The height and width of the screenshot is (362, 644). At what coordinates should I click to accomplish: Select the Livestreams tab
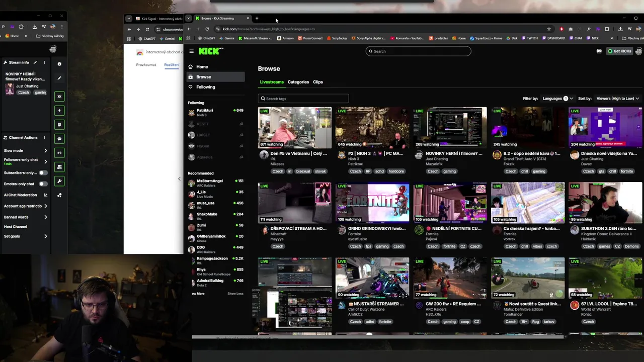click(x=272, y=82)
